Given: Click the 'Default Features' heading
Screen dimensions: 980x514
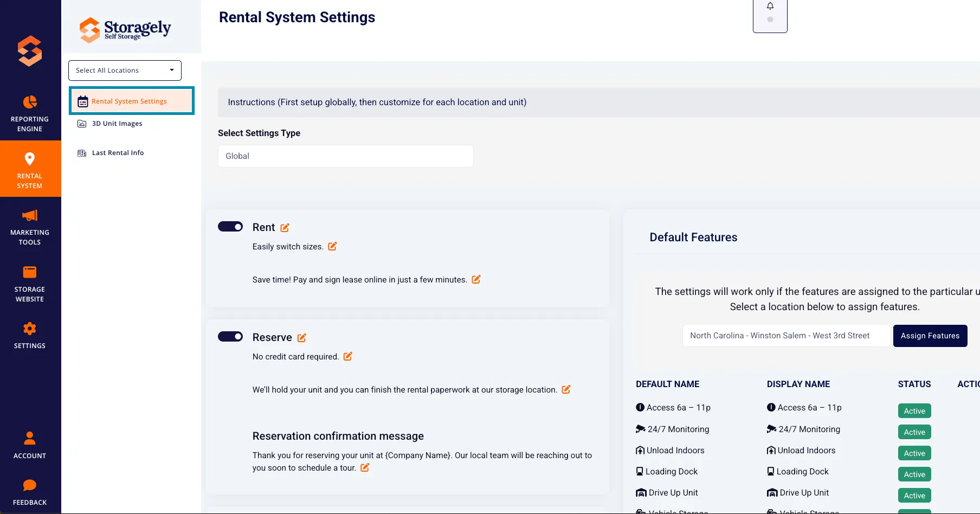Looking at the screenshot, I should [x=693, y=237].
